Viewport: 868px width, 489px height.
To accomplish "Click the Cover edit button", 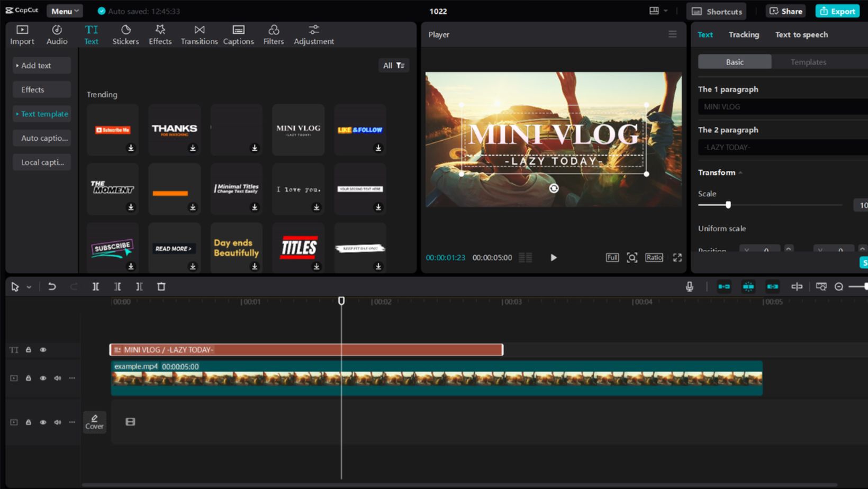I will 95,422.
